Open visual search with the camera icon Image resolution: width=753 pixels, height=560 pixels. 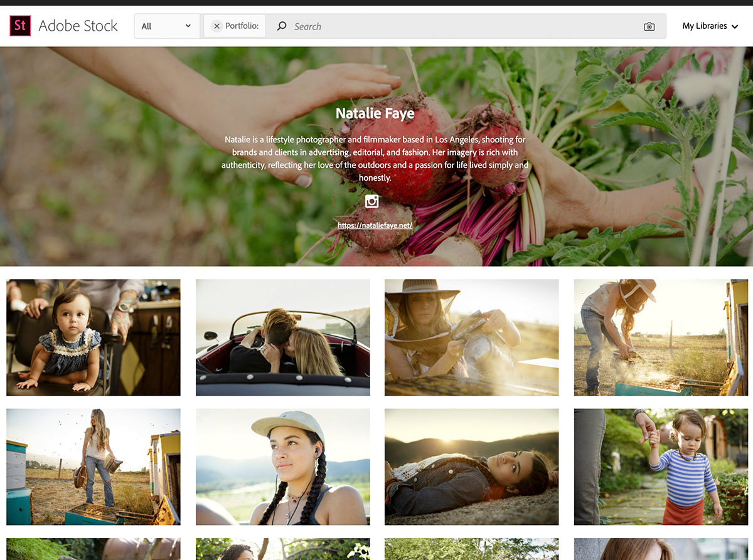point(649,26)
